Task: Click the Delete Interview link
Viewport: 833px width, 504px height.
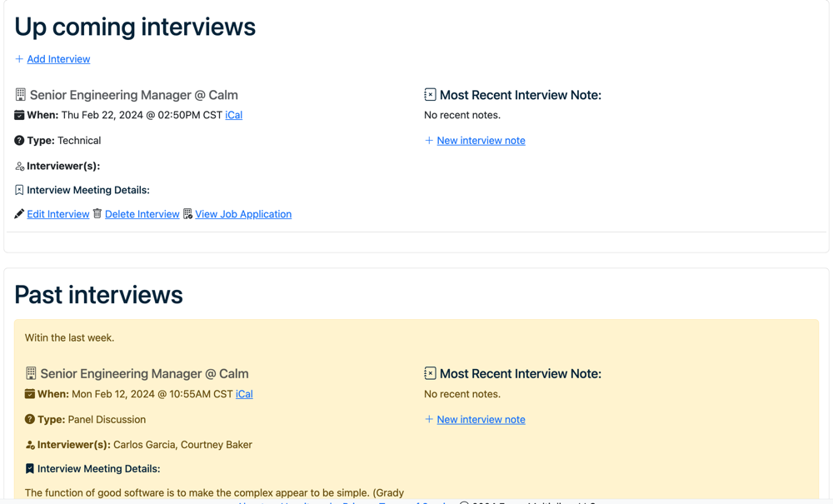Action: pyautogui.click(x=142, y=214)
